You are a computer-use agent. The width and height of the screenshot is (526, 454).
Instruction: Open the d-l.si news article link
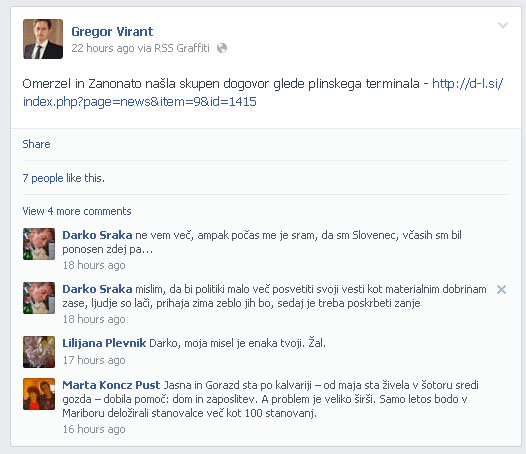coord(263,92)
